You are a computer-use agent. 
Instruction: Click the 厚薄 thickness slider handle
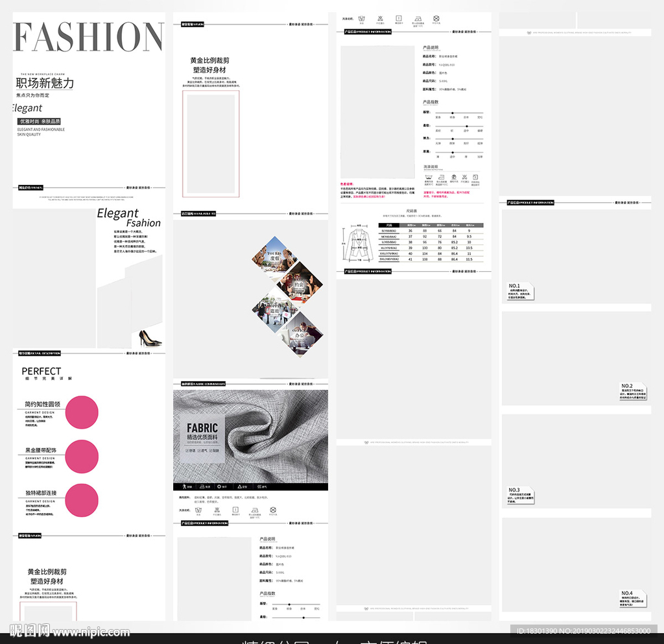(453, 152)
